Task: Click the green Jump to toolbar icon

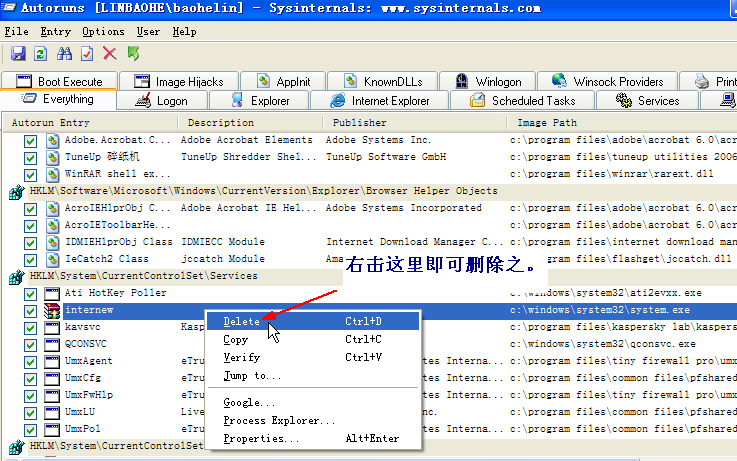Action: 133,54
